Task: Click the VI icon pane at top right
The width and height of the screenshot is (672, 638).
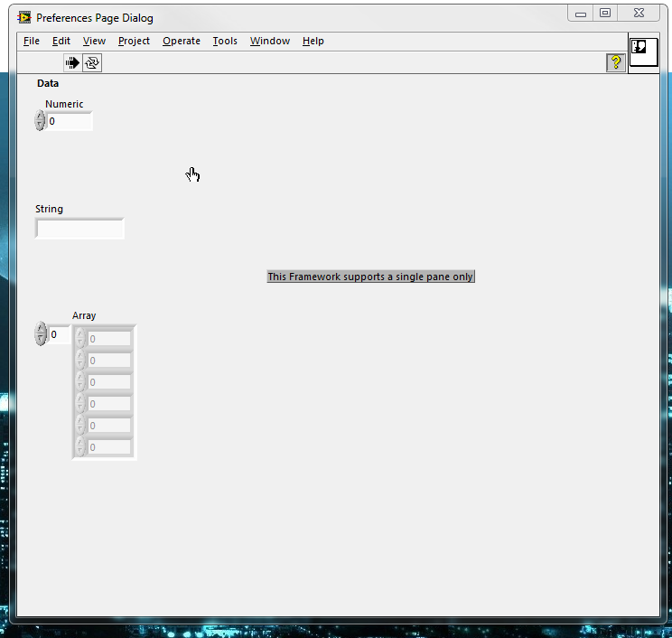Action: point(643,52)
